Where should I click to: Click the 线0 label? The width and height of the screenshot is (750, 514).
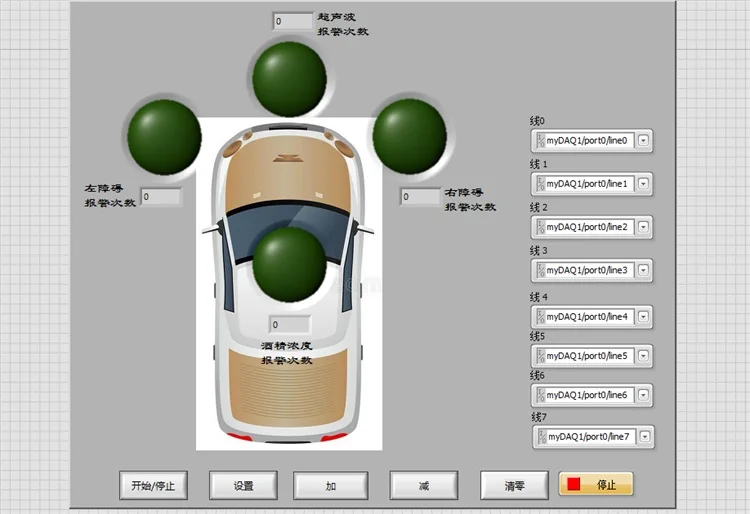click(537, 121)
